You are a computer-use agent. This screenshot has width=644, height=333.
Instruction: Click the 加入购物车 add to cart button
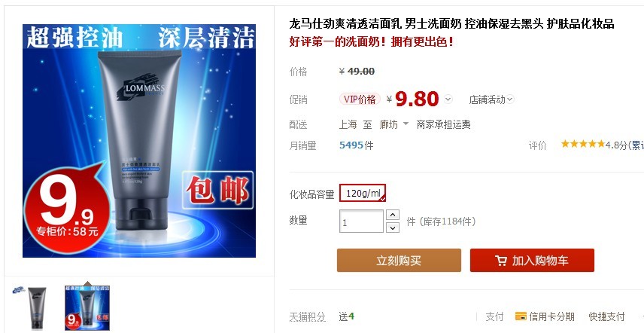point(532,260)
